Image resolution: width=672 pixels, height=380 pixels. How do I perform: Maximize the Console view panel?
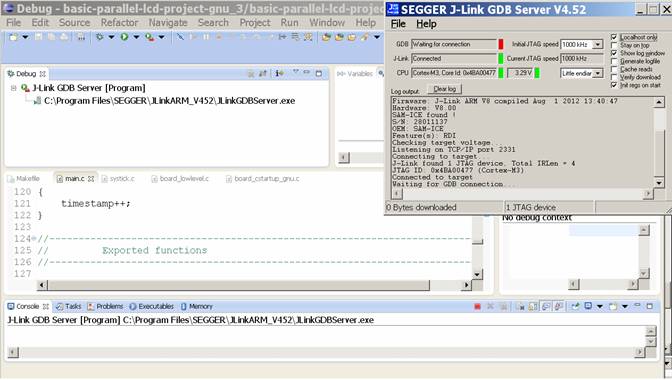coord(650,306)
